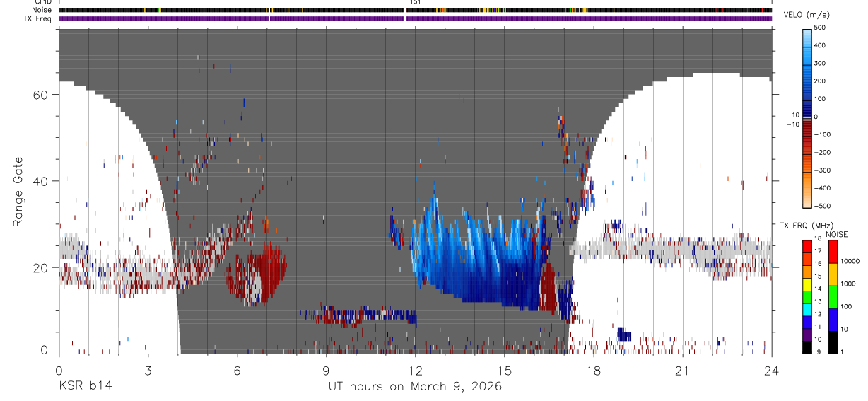The image size is (868, 401).
Task: Click the 10000 label in NOISE legend
Action: point(850,262)
